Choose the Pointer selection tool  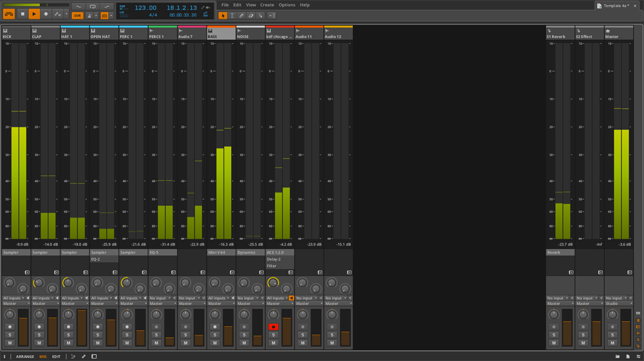[223, 15]
